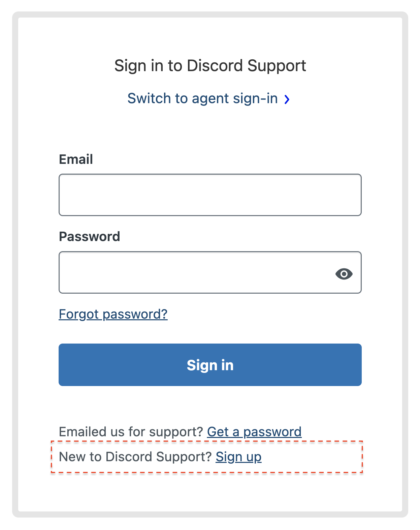The width and height of the screenshot is (420, 530).
Task: Click inside the Password input field
Action: [x=195, y=272]
